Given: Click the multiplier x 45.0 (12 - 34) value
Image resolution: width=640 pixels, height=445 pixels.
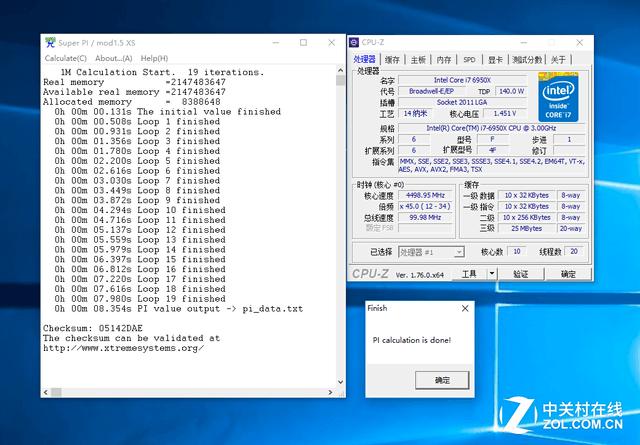Looking at the screenshot, I should point(425,207).
